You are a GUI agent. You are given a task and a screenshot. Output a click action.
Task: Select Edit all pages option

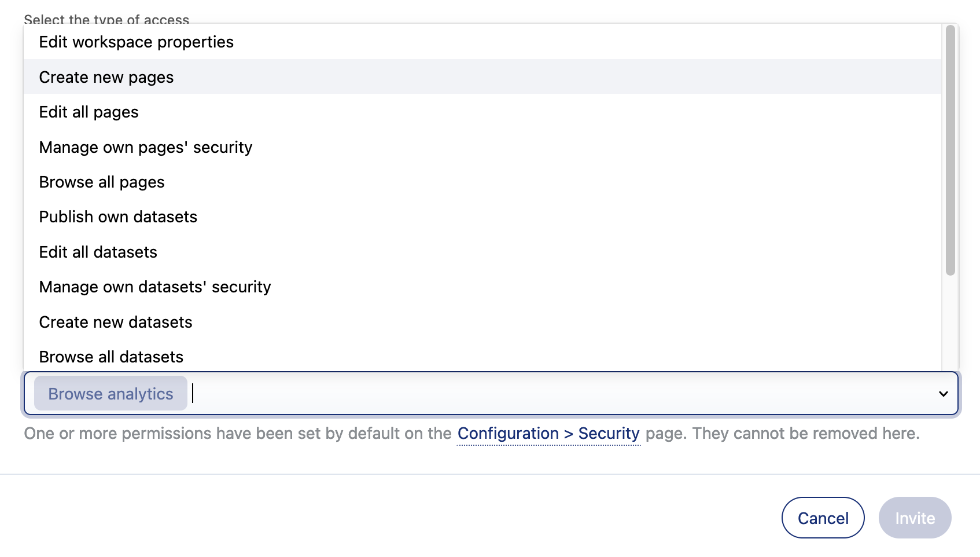click(89, 112)
